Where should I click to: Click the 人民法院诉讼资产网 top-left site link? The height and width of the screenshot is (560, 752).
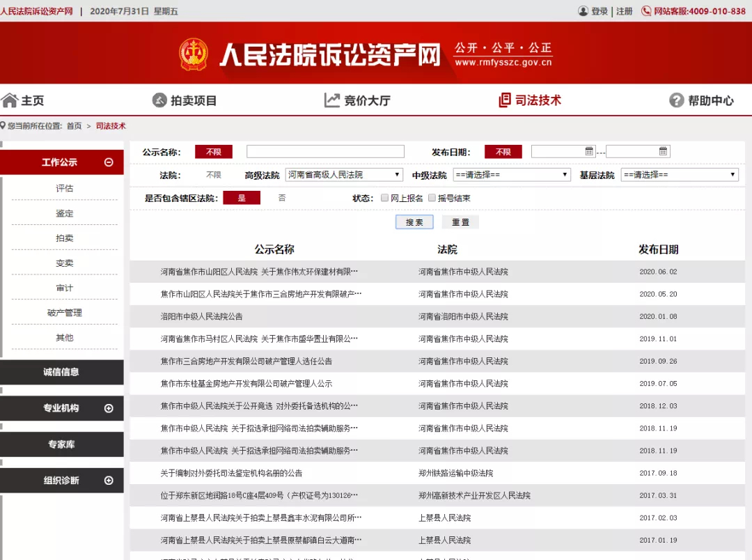coord(36,11)
